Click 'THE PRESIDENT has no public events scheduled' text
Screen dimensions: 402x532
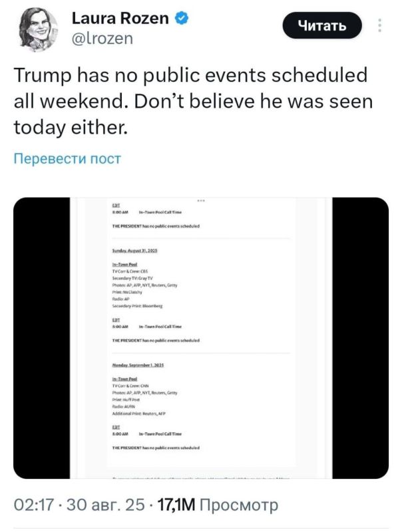click(157, 227)
